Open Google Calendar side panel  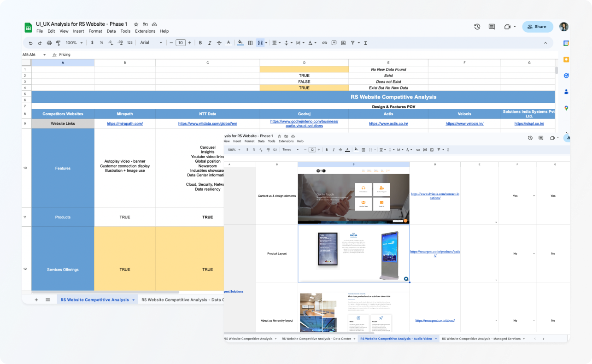pos(566,43)
